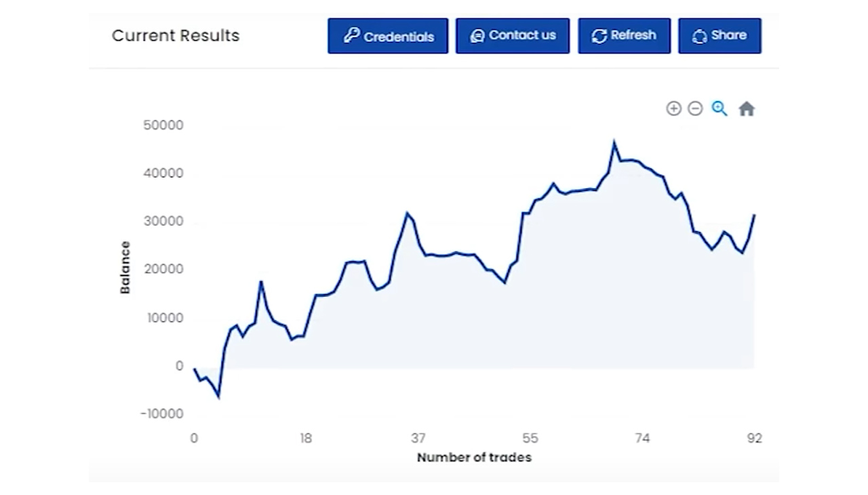This screenshot has height=495, width=868.
Task: Click the Share button text
Action: [729, 35]
